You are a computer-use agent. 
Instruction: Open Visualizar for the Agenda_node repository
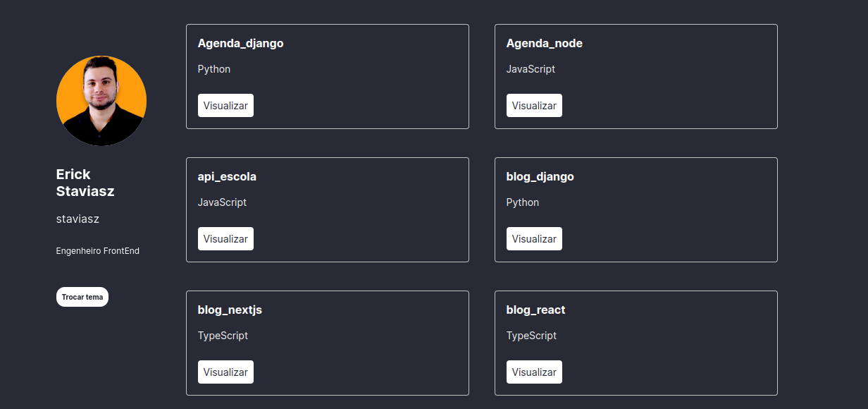534,105
